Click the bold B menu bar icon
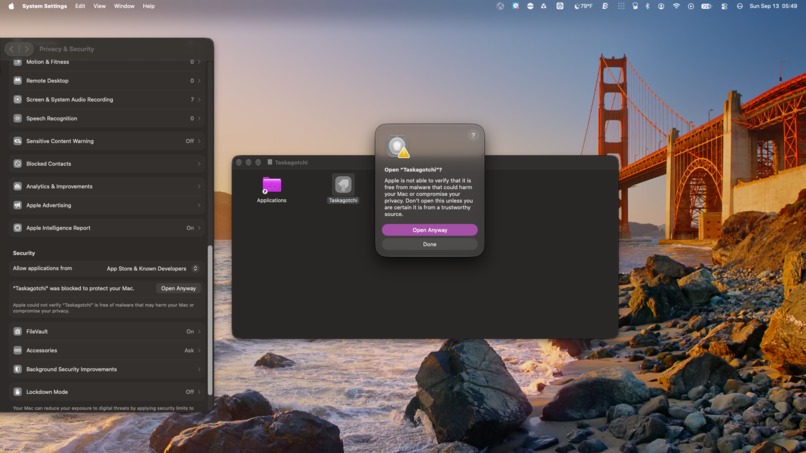The height and width of the screenshot is (453, 806). click(605, 6)
